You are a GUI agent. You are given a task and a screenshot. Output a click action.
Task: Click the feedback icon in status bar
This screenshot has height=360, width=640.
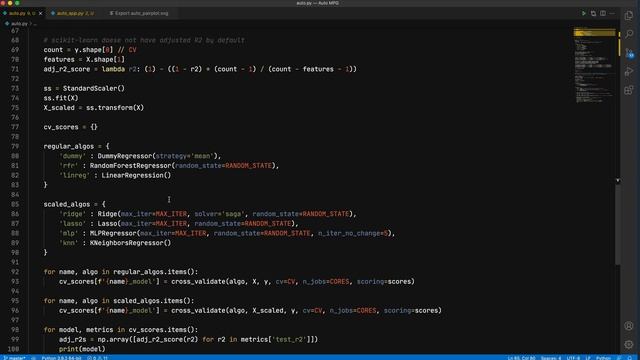click(x=619, y=358)
